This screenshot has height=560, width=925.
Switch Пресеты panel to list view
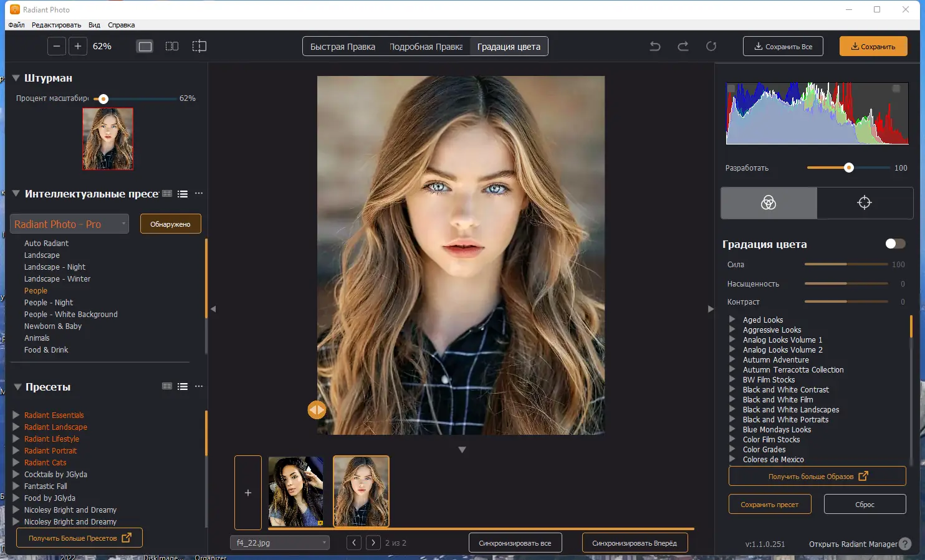(x=183, y=386)
